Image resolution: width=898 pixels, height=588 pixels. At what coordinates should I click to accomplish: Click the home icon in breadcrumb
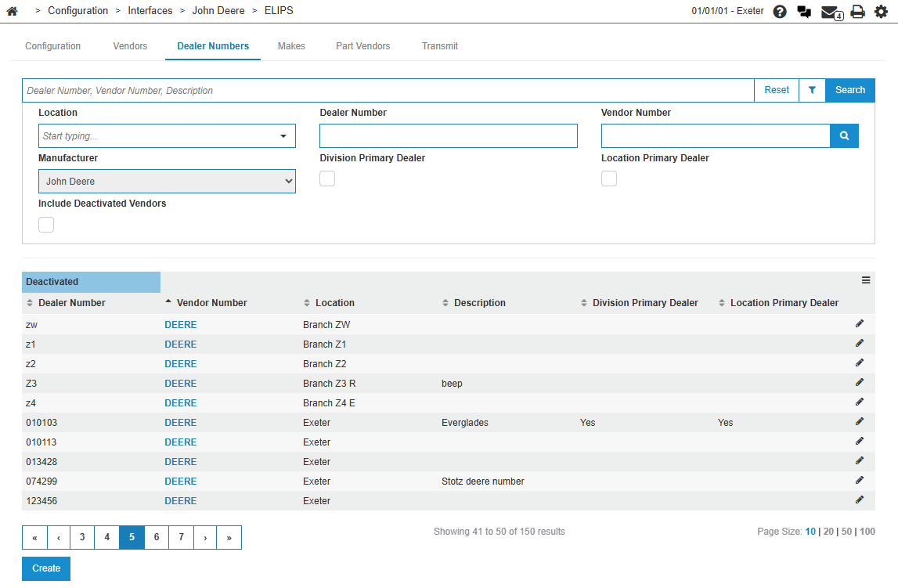pos(12,11)
